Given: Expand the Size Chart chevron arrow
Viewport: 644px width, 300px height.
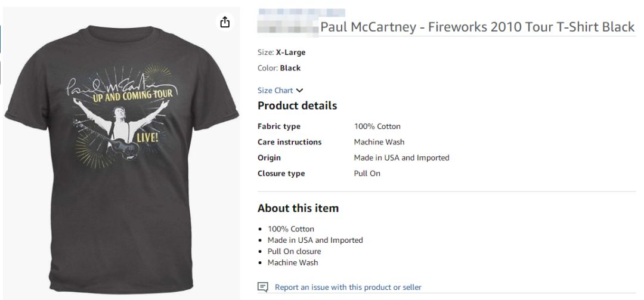Looking at the screenshot, I should [x=299, y=91].
